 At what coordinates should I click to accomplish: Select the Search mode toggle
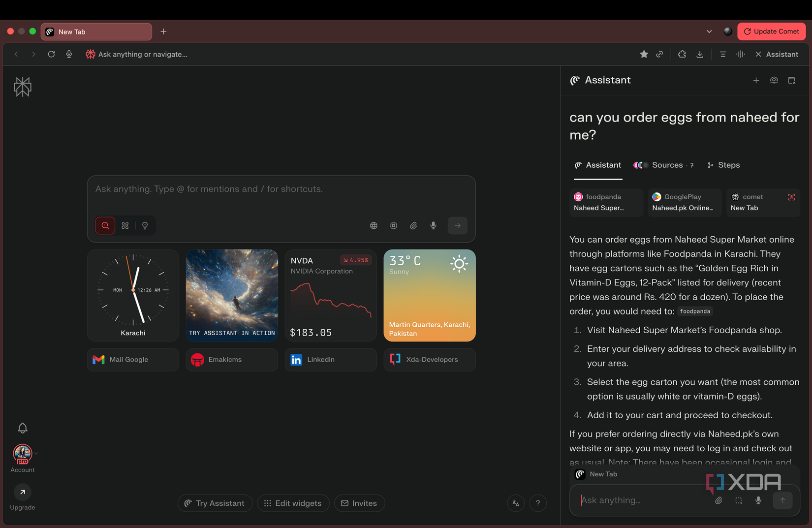[x=105, y=225]
